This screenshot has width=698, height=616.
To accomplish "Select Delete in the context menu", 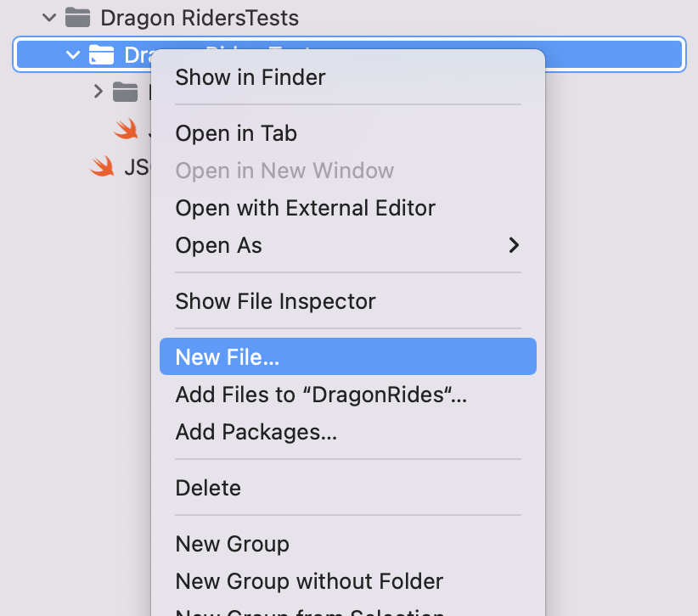I will [x=208, y=488].
